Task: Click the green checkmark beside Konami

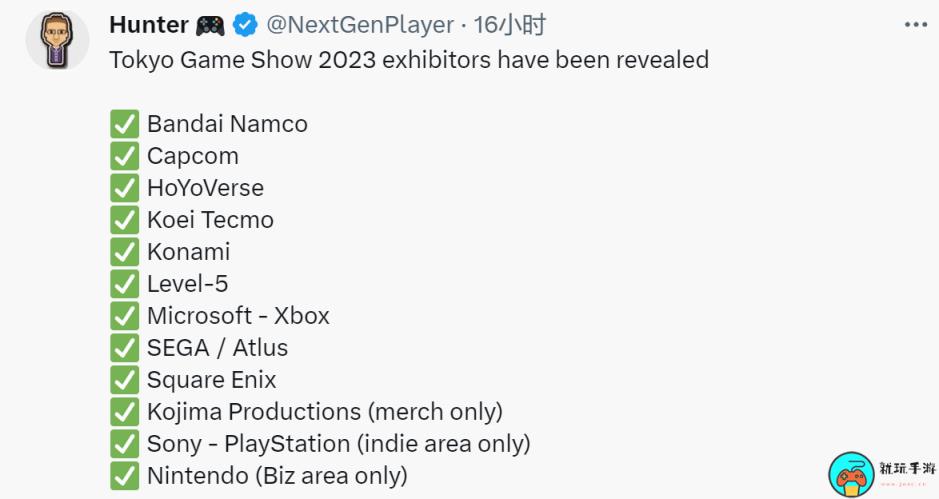Action: click(125, 252)
